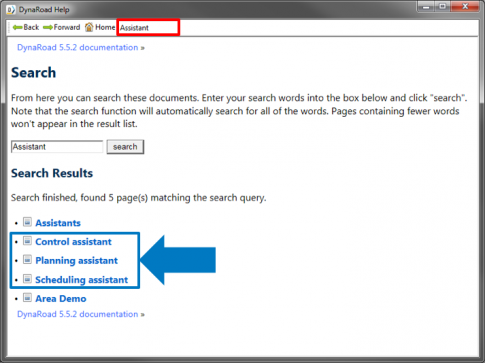Click the page icon beside Area Demo
Image resolution: width=485 pixels, height=363 pixels.
(x=27, y=297)
